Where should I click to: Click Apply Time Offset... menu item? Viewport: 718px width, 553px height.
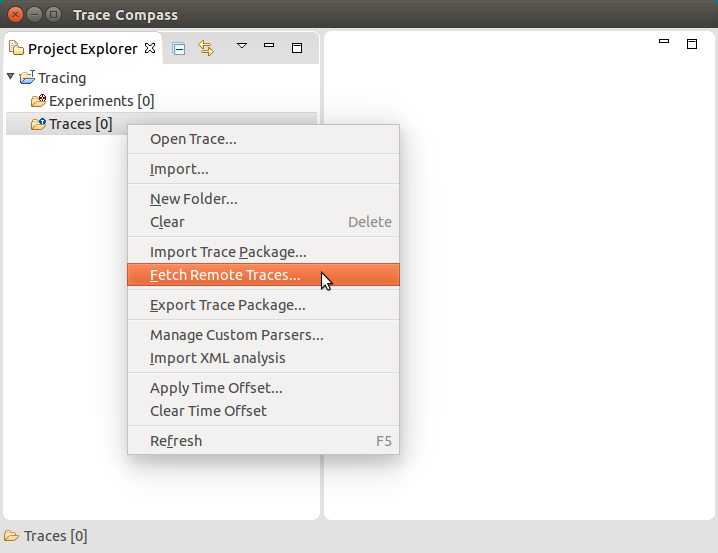[x=216, y=388]
